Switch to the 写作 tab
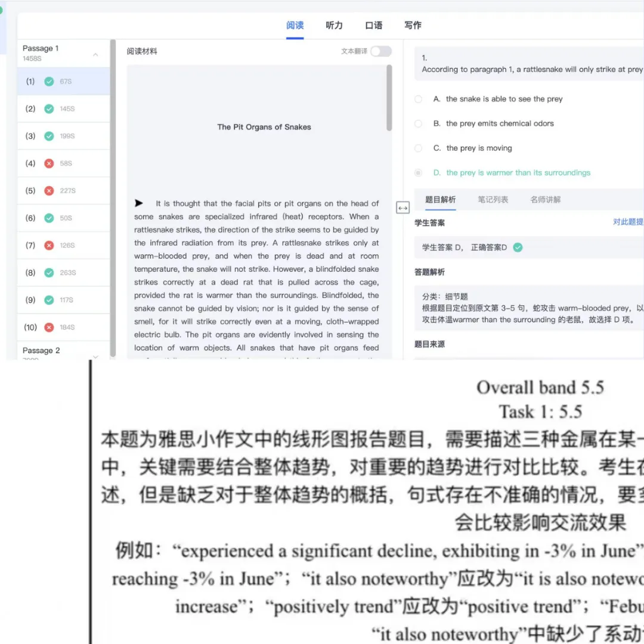The width and height of the screenshot is (644, 644). (413, 26)
